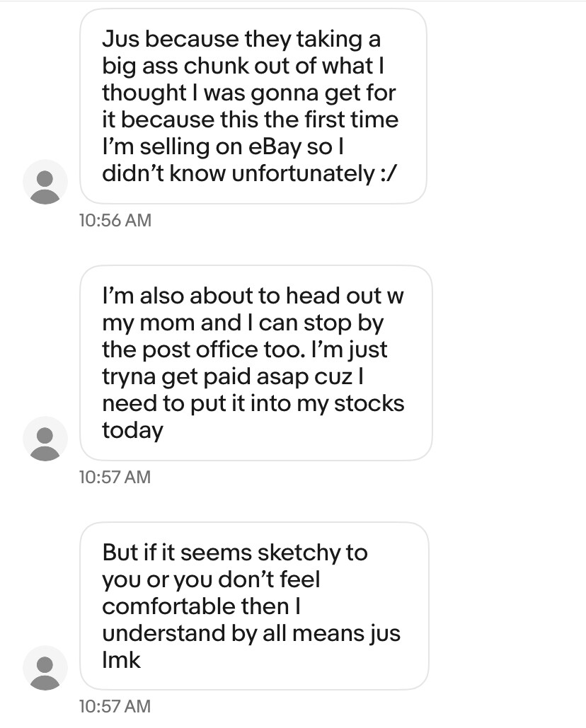Tap the 10:57 AM timestamp under the stocks message

pyautogui.click(x=115, y=477)
